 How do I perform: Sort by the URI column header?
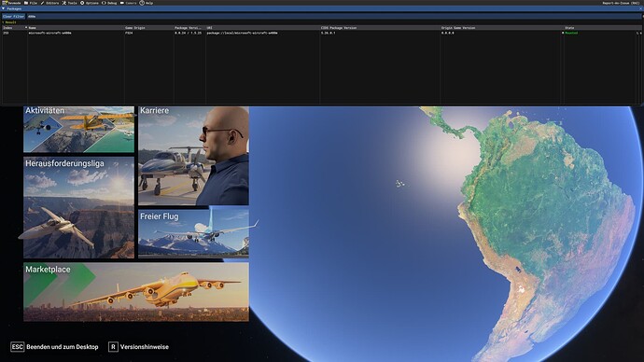pyautogui.click(x=209, y=28)
